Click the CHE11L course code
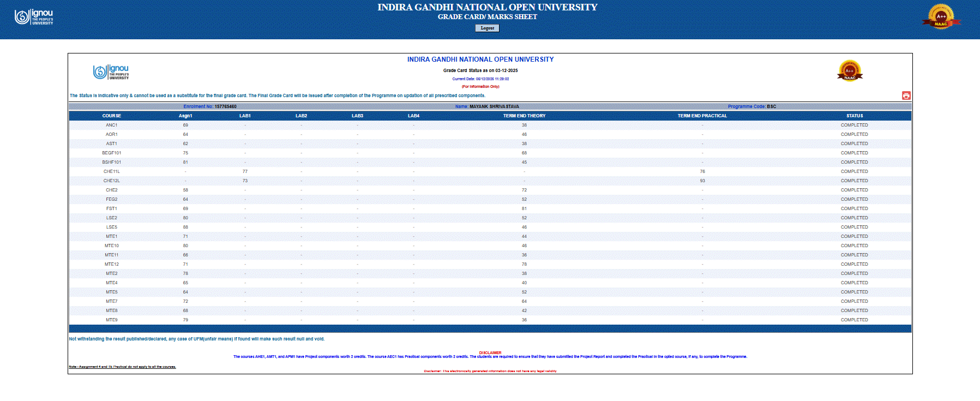Screen dimensions: 980x401 pos(112,171)
